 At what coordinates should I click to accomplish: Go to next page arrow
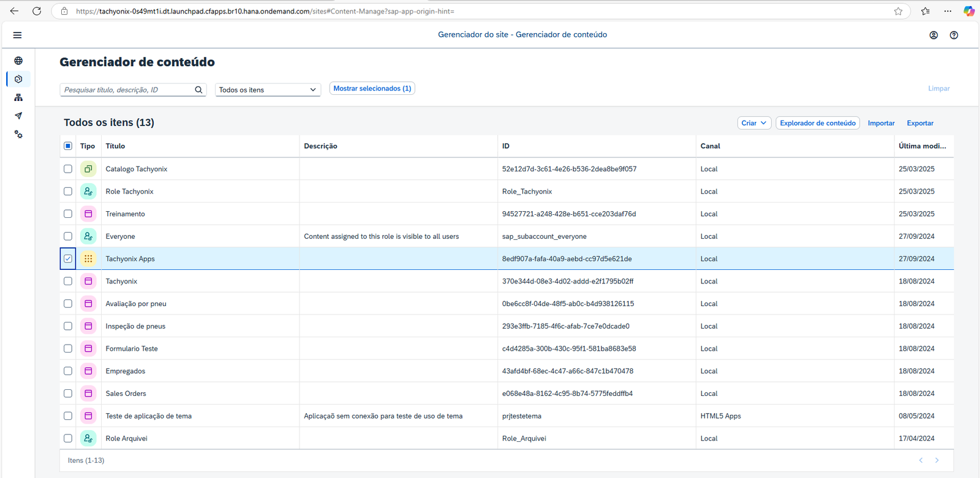(937, 460)
